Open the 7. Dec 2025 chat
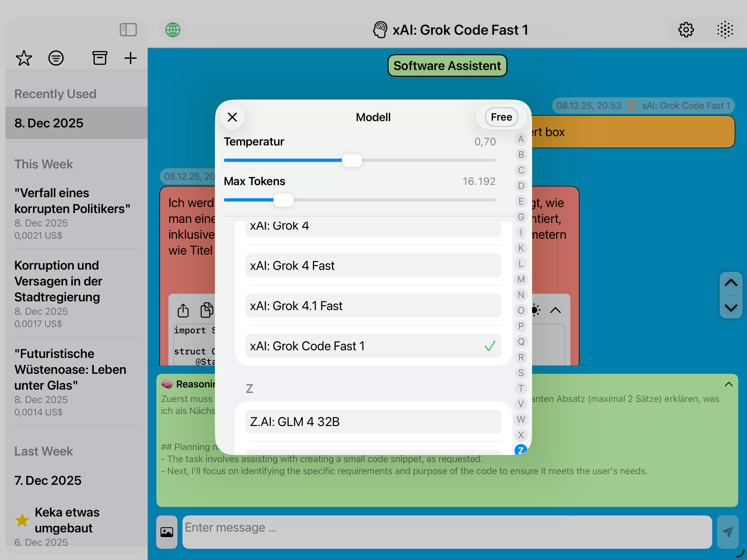Viewport: 747px width, 560px height. click(x=77, y=480)
